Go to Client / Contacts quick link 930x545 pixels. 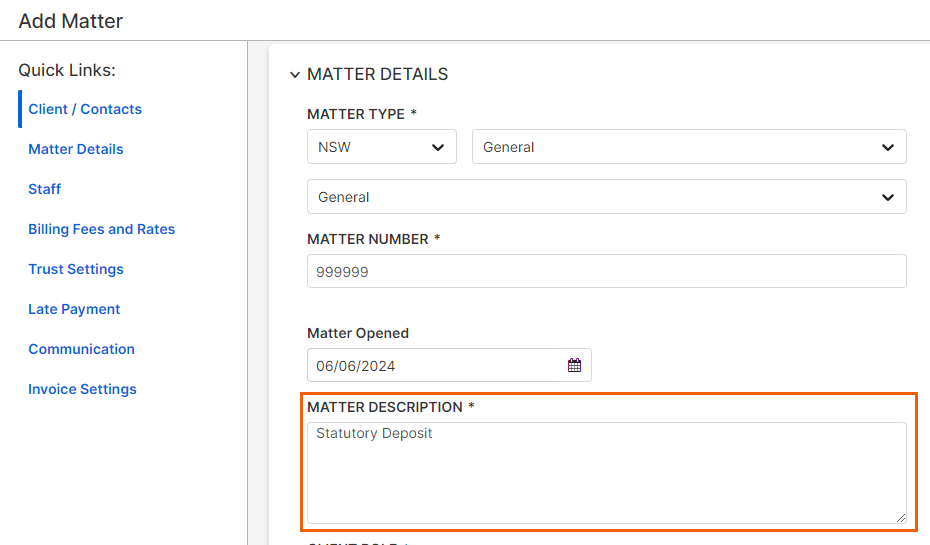click(x=85, y=109)
